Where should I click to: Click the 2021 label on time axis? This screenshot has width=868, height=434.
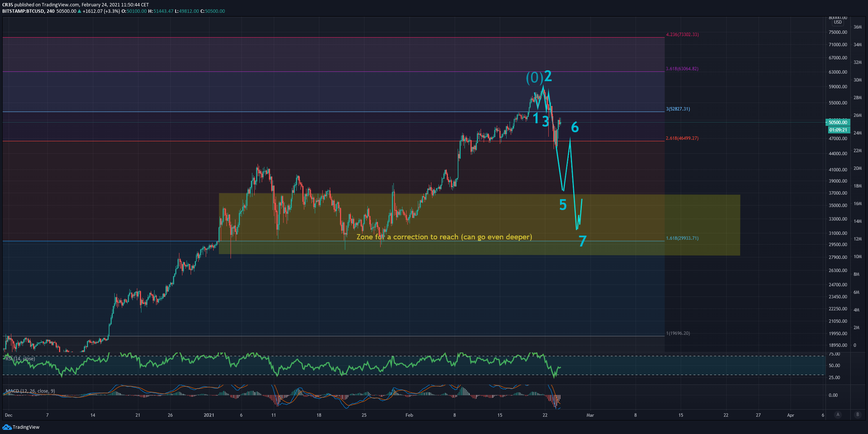(209, 415)
